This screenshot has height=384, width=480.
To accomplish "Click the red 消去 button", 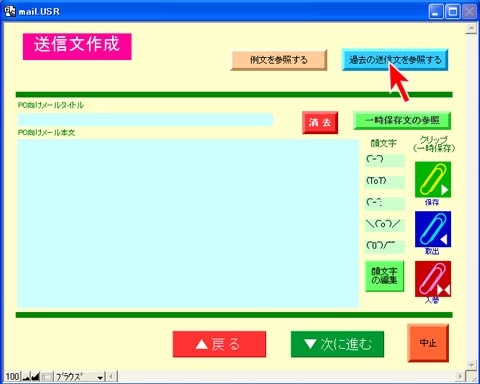I will [320, 123].
